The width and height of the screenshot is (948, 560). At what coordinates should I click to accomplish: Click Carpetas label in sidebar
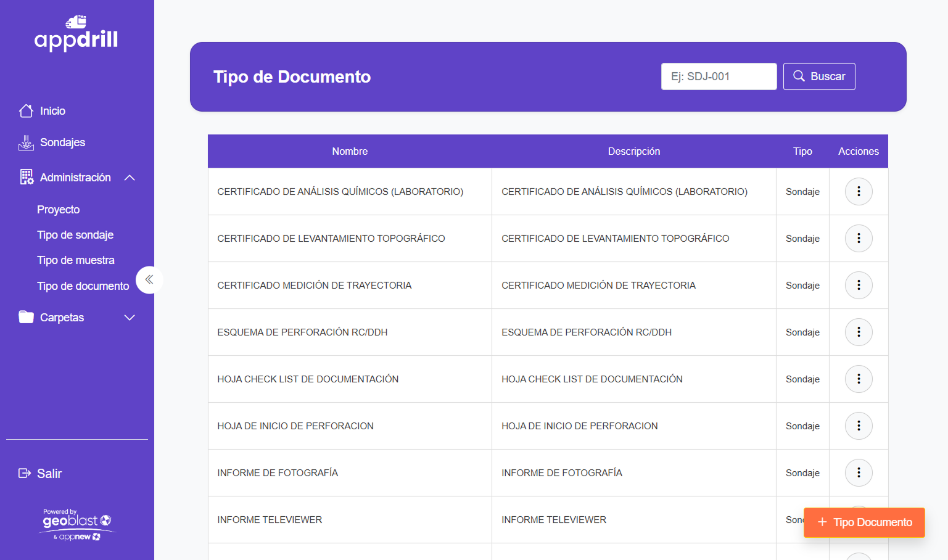(x=62, y=318)
